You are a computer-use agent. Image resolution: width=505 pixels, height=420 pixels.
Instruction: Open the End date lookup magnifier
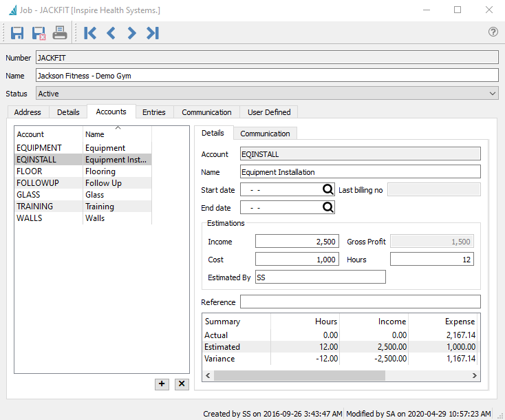(x=328, y=207)
